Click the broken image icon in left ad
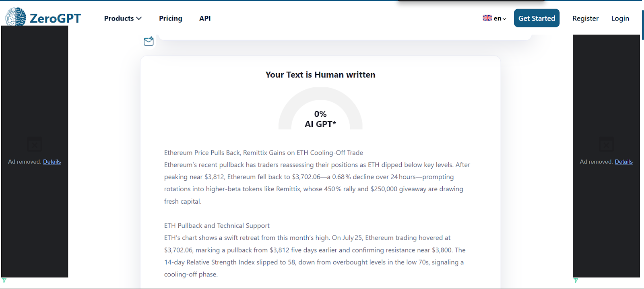 click(35, 144)
